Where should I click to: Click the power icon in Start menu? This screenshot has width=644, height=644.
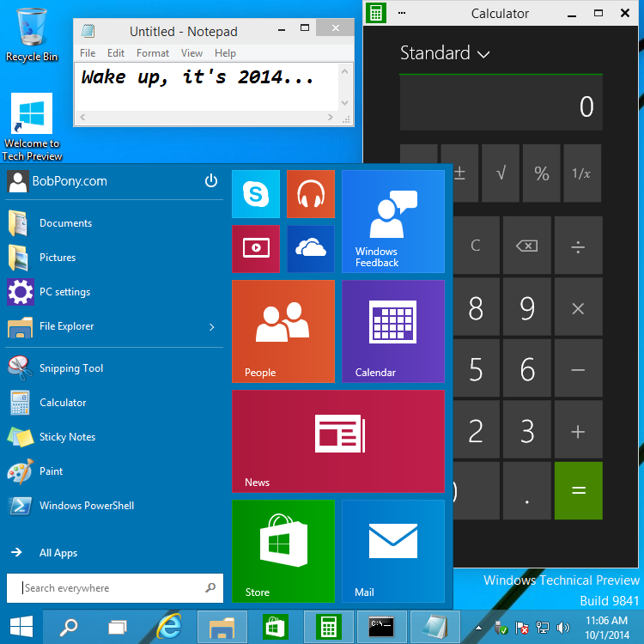coord(211,180)
